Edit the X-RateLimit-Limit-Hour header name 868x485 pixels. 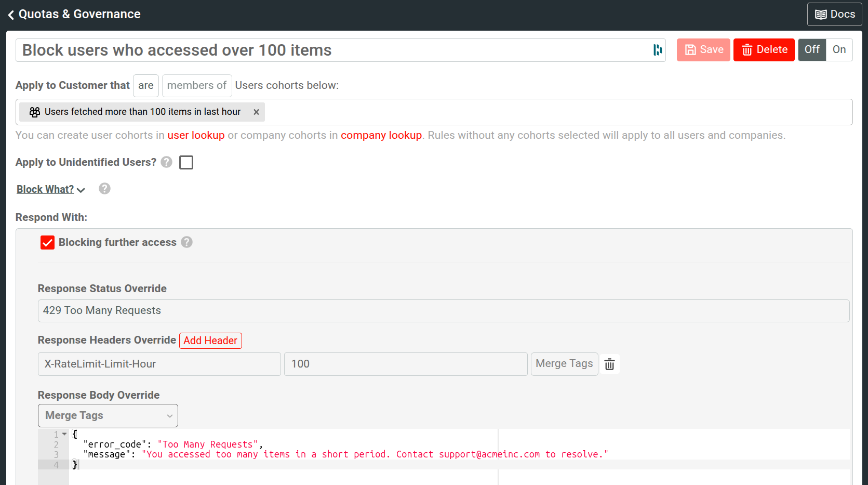[159, 364]
